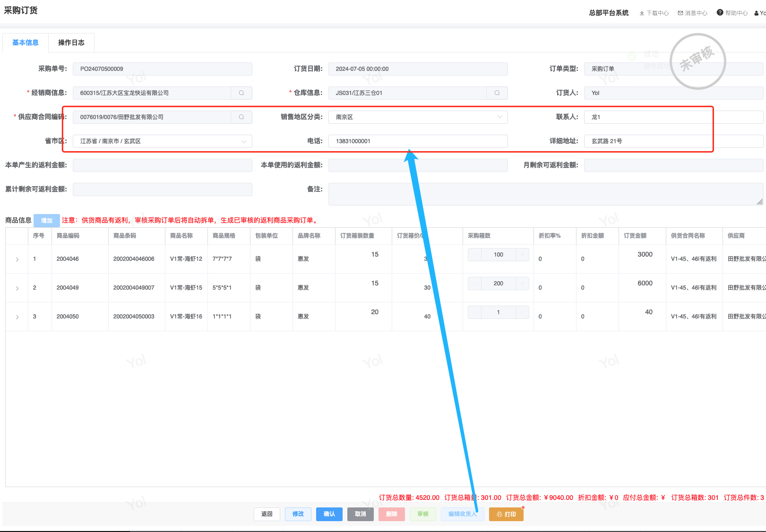Decrease 采购箱数 for product 2004050
The image size is (766, 532).
tap(474, 312)
